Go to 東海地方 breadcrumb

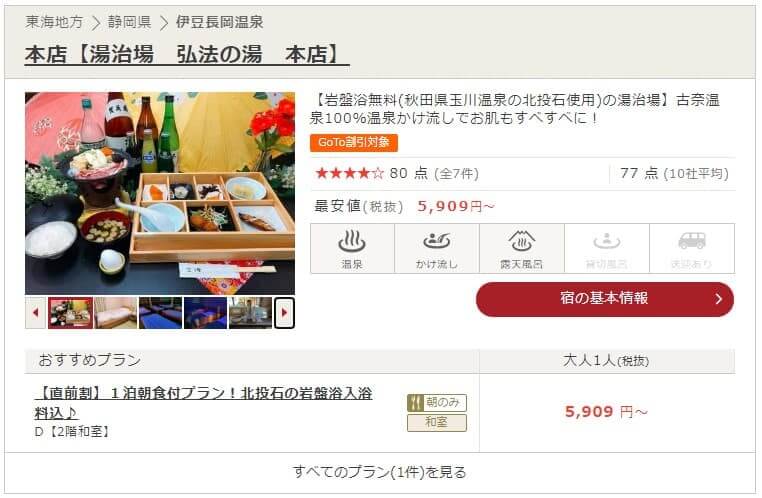tap(54, 22)
